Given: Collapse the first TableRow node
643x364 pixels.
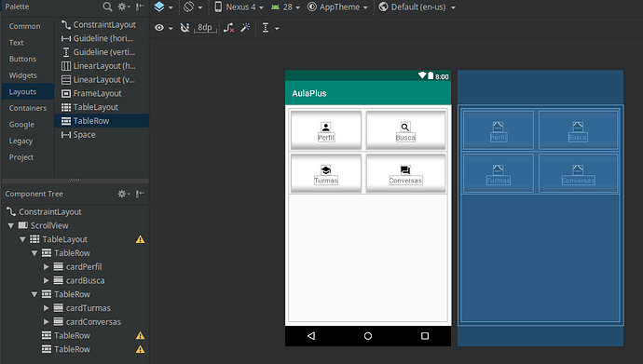Looking at the screenshot, I should tap(34, 253).
